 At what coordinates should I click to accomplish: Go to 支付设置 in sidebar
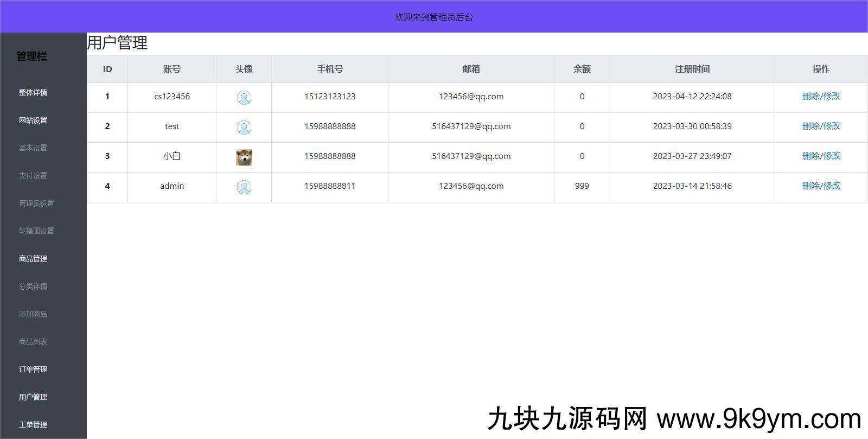coord(33,175)
